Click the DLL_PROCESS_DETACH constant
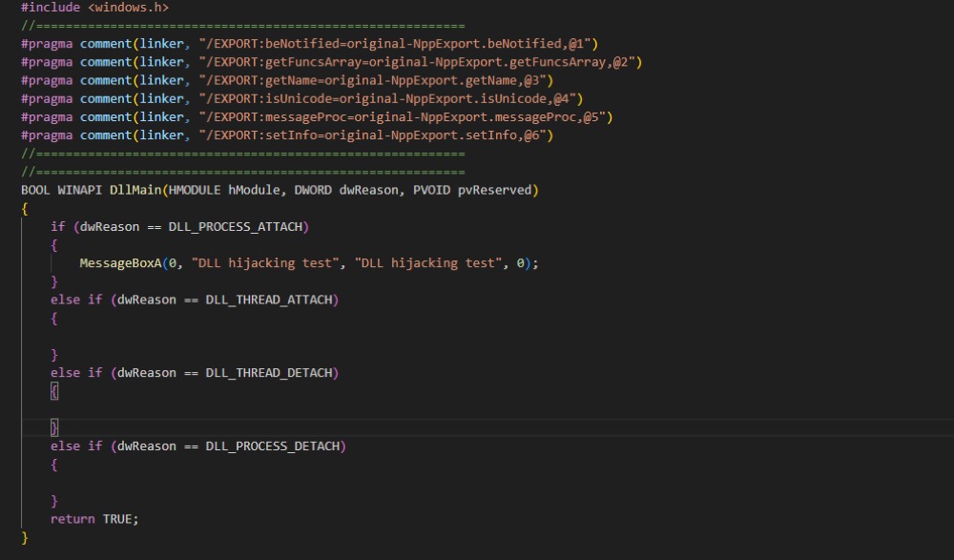This screenshot has height=560, width=954. (x=273, y=446)
